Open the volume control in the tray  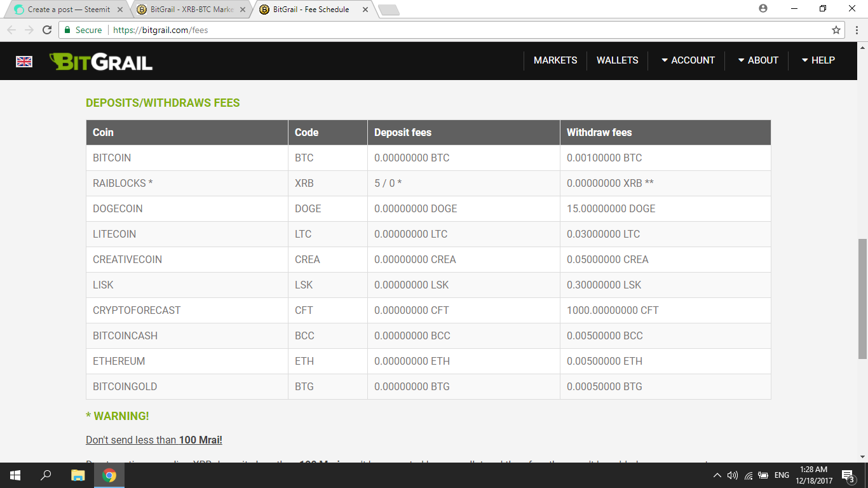tap(733, 475)
